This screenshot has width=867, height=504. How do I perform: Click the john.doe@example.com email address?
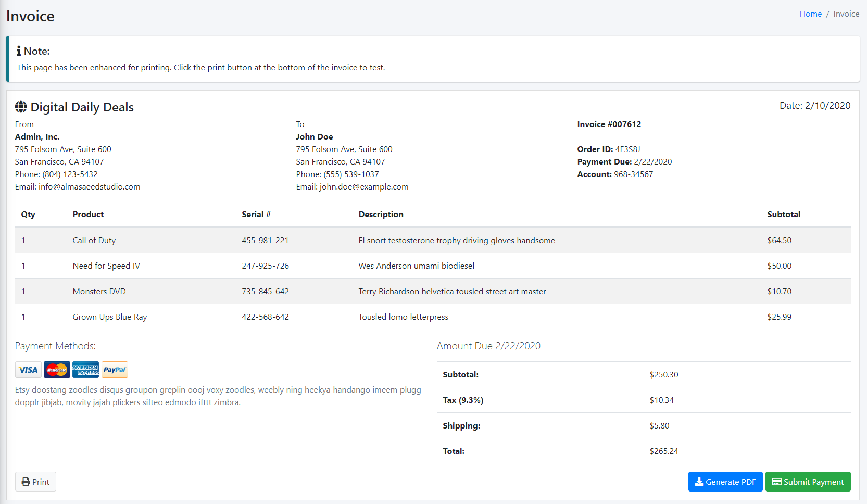point(363,187)
